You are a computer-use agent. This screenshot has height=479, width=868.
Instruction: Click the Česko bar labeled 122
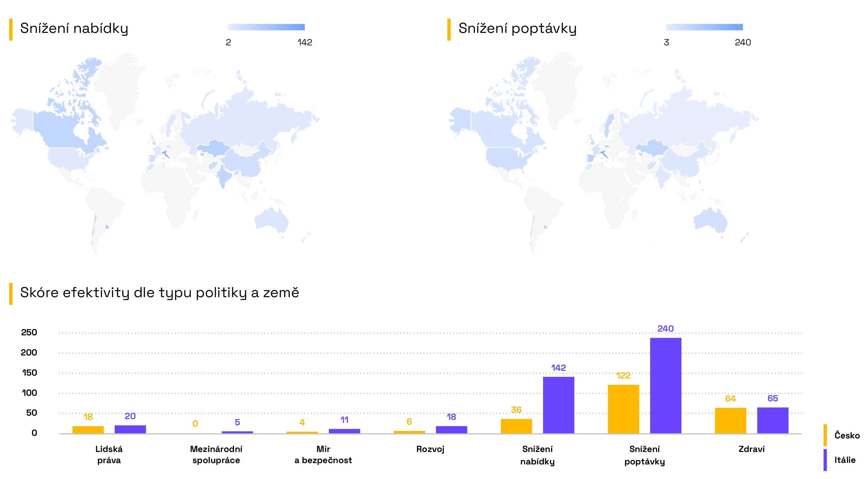point(623,409)
